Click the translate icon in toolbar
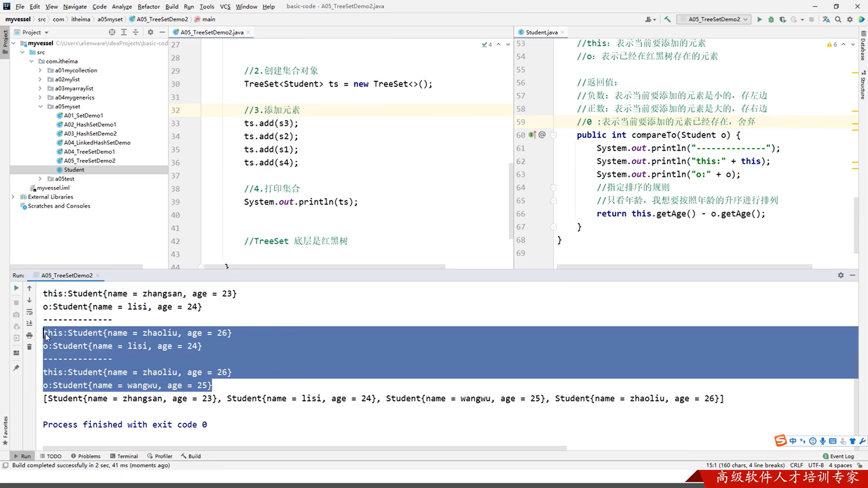Viewport: 868px width, 488px height. (826, 19)
